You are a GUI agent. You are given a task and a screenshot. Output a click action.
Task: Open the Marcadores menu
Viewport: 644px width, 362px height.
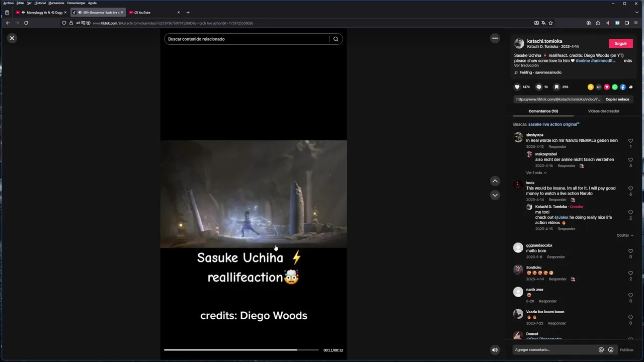tap(56, 3)
